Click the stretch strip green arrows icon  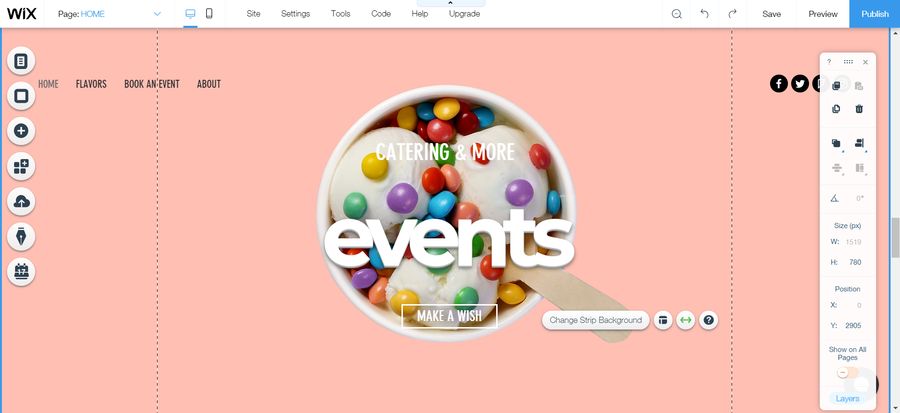coord(685,320)
